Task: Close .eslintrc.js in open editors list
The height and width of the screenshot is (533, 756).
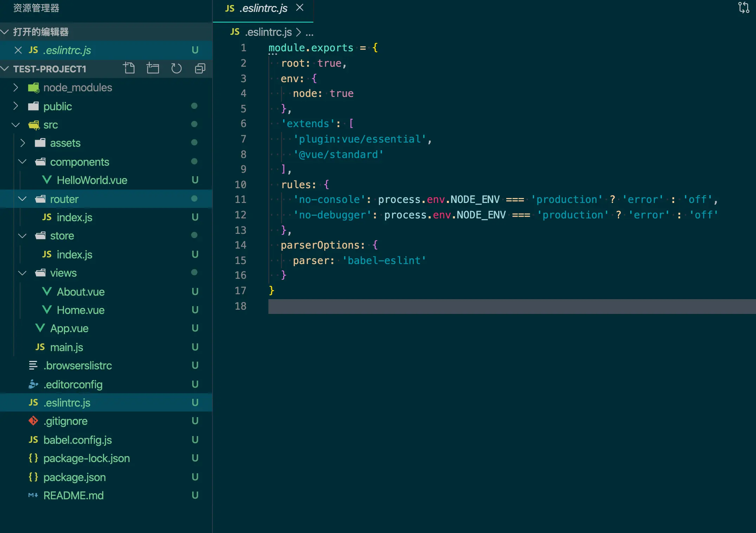Action: click(18, 50)
